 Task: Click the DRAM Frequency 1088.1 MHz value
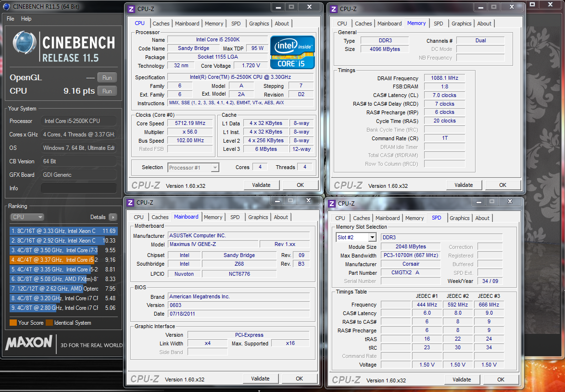click(x=445, y=78)
